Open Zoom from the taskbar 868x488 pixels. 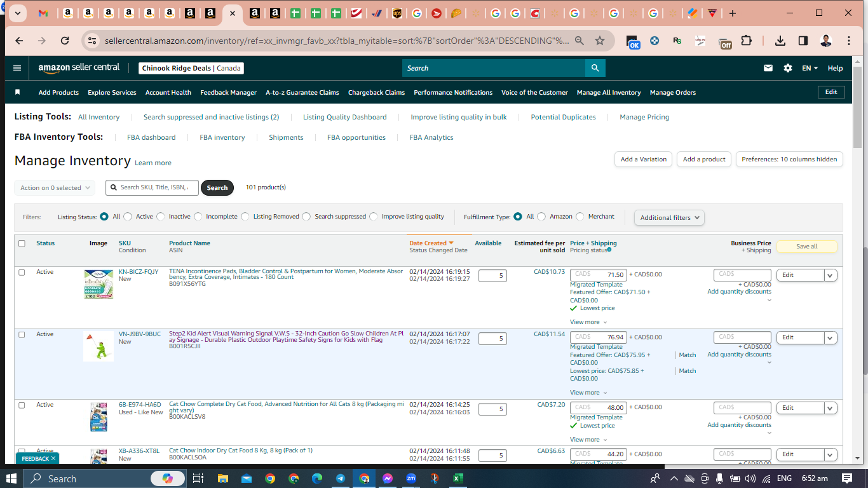tap(411, 478)
